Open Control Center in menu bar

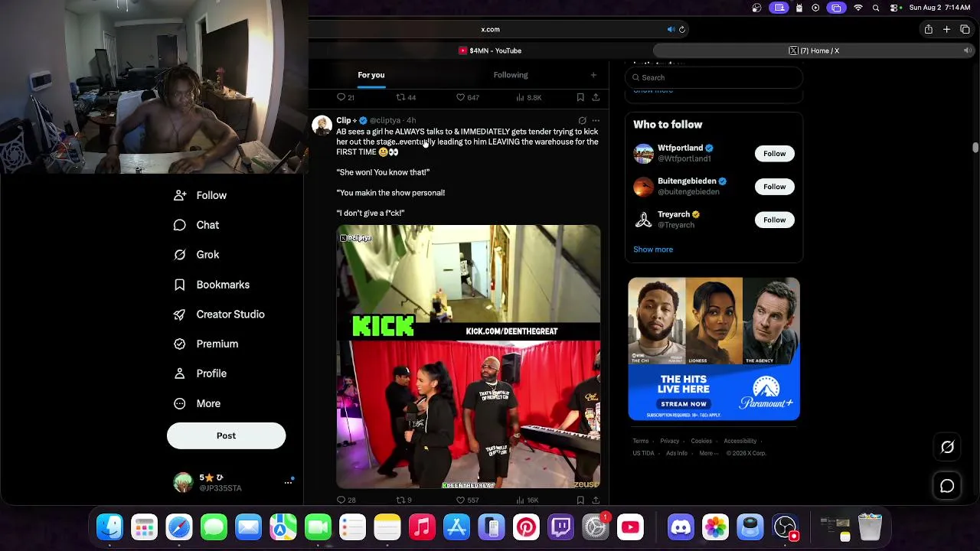tap(894, 8)
